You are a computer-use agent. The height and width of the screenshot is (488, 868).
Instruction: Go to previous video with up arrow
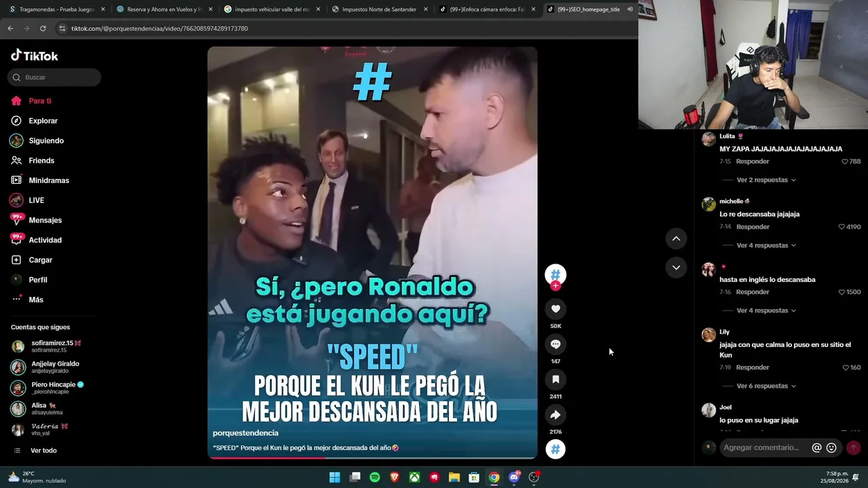pos(676,239)
